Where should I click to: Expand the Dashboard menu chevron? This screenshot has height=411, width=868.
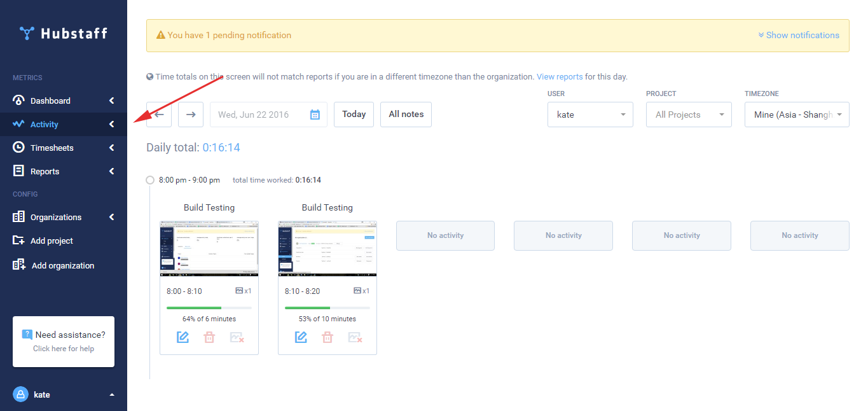[111, 101]
